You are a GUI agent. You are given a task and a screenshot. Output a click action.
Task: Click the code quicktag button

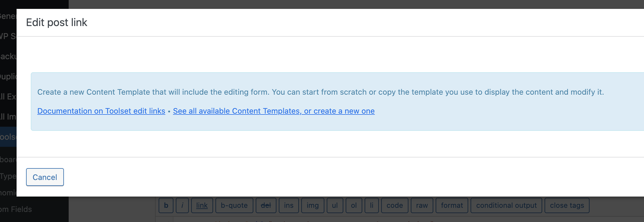pos(395,205)
